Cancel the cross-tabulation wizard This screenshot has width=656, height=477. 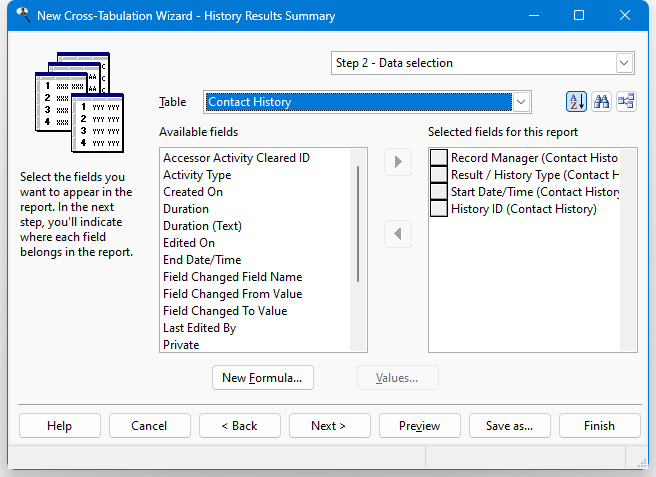tap(150, 426)
